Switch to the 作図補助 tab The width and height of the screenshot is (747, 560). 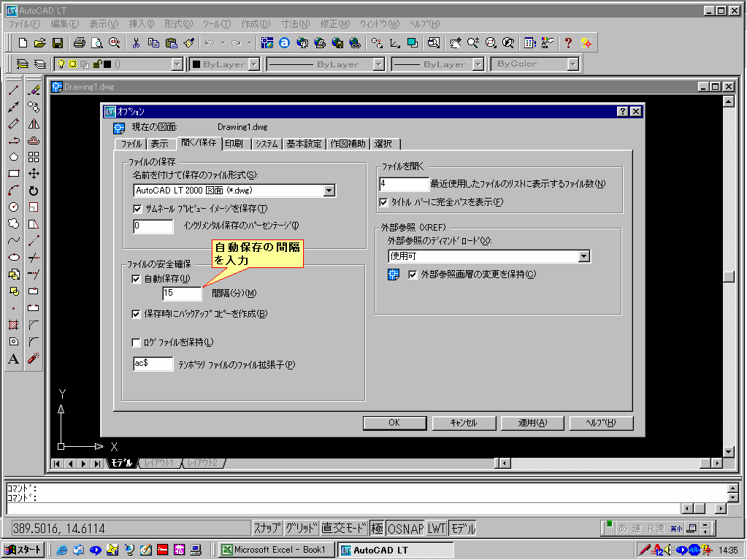point(348,144)
